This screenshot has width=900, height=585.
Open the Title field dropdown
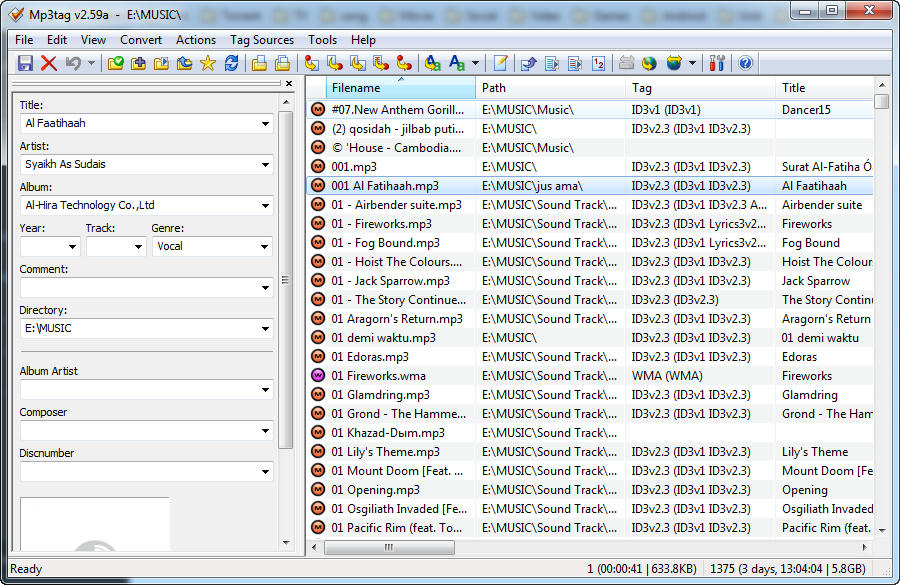coord(265,123)
